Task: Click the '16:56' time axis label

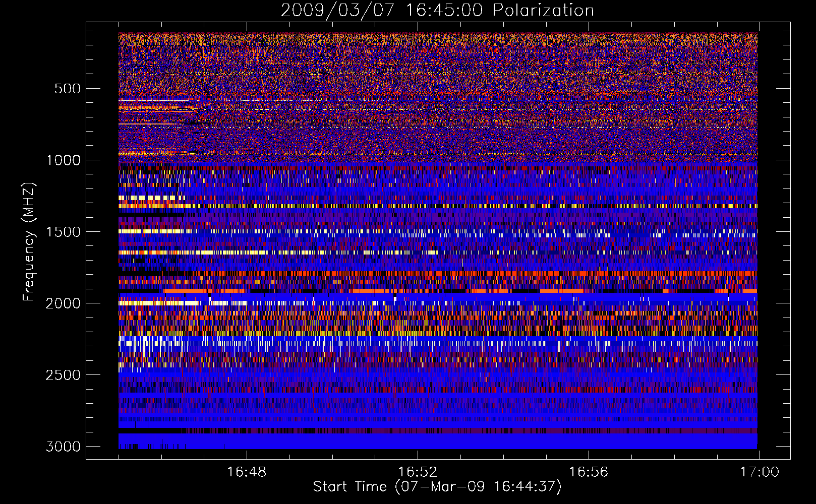Action: click(x=589, y=472)
